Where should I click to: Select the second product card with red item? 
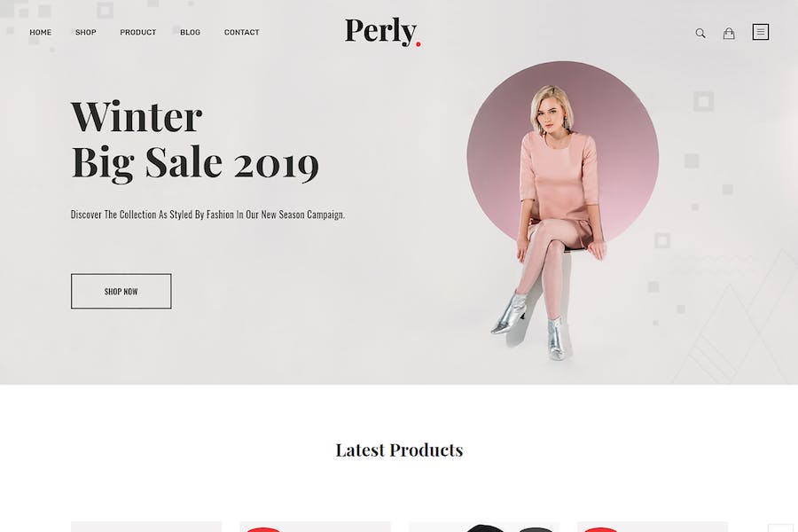click(x=315, y=527)
